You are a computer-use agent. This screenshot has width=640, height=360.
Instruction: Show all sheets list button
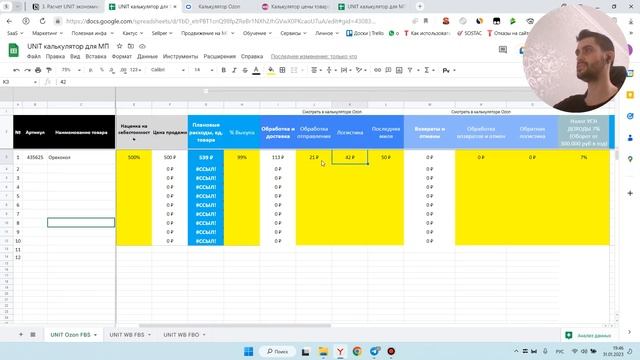[33, 334]
